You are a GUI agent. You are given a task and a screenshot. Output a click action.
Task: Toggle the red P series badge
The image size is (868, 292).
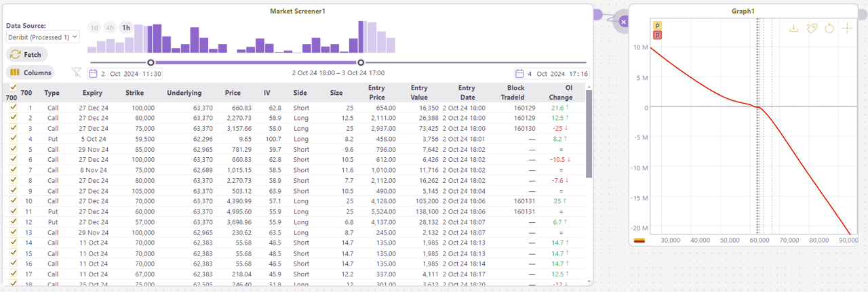point(658,35)
